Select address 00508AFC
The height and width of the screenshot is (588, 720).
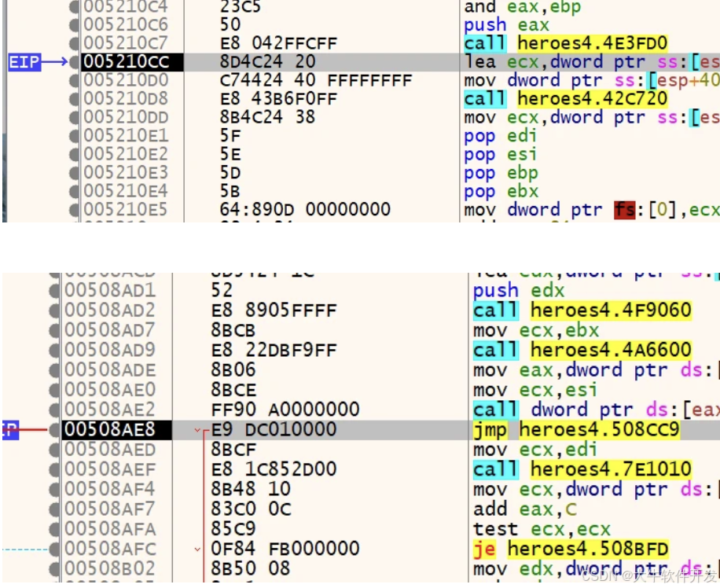point(110,549)
